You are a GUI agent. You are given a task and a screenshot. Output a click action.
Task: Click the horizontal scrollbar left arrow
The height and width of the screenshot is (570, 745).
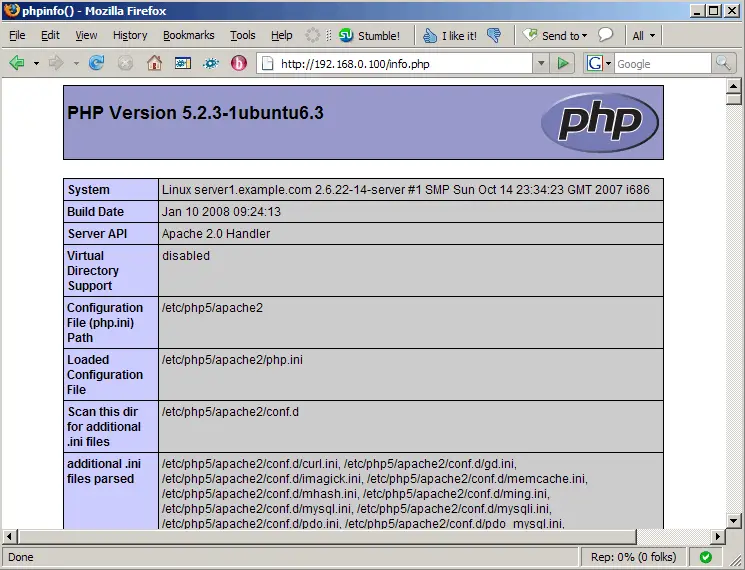pyautogui.click(x=9, y=537)
